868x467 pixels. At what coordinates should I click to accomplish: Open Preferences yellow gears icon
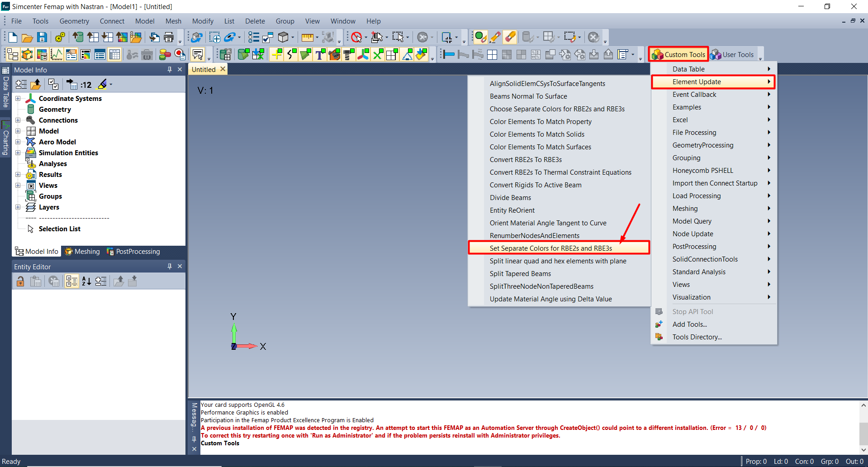[60, 37]
